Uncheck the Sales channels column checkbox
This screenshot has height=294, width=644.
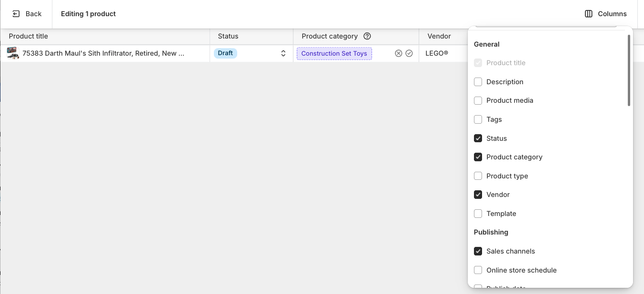(x=478, y=251)
